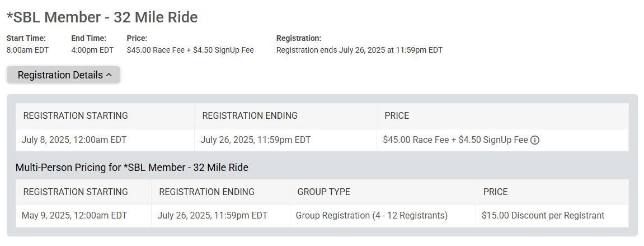Click the Multi-Person Pricing subtitle
The width and height of the screenshot is (644, 246).
click(x=132, y=168)
